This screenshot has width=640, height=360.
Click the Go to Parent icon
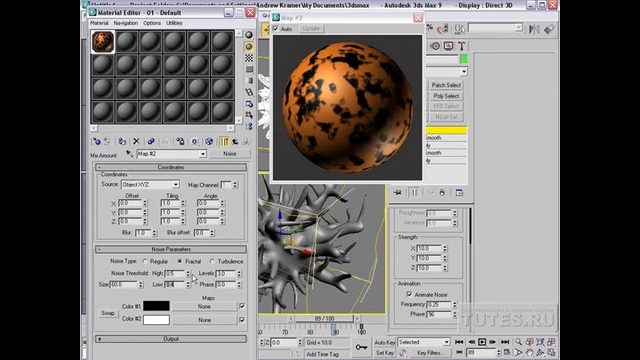point(235,142)
